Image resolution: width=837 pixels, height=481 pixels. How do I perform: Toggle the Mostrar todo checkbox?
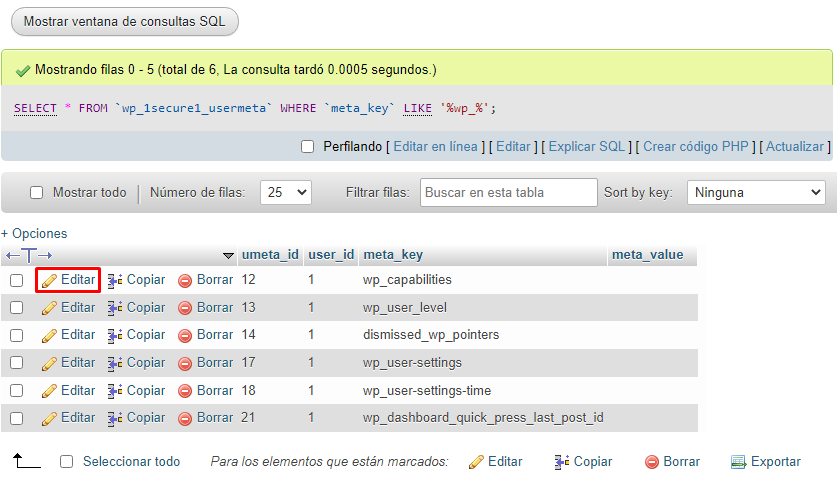coord(37,193)
